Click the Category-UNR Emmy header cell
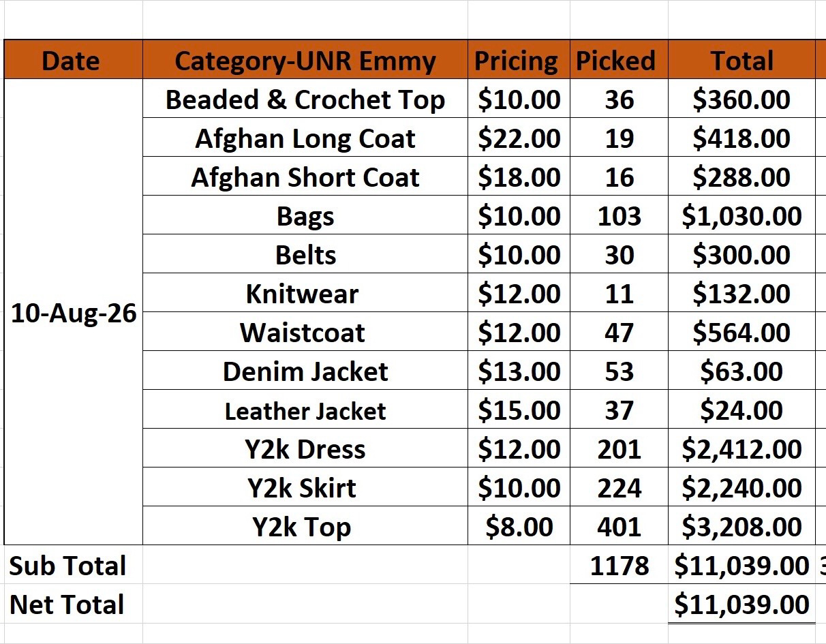 [x=305, y=60]
